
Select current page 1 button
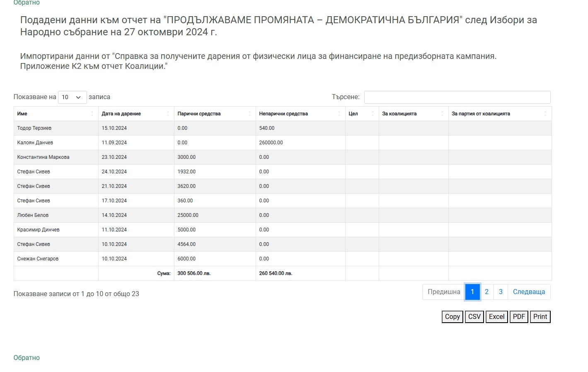[472, 292]
